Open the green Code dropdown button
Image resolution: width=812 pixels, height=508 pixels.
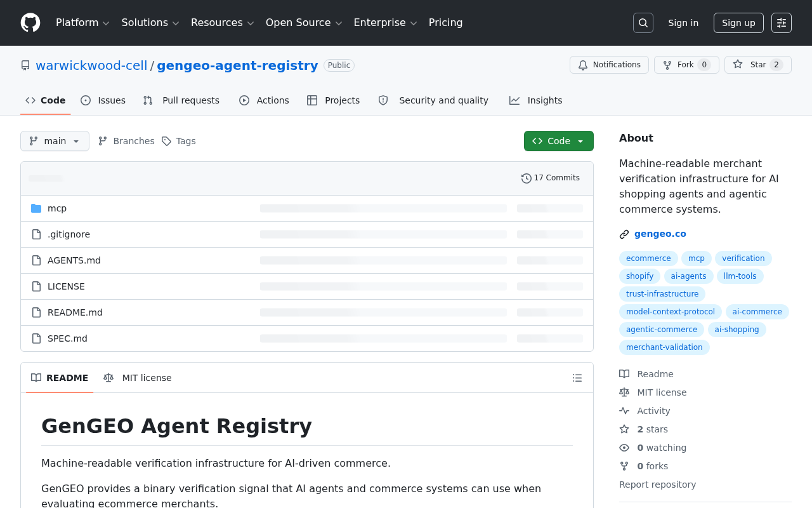click(x=559, y=141)
